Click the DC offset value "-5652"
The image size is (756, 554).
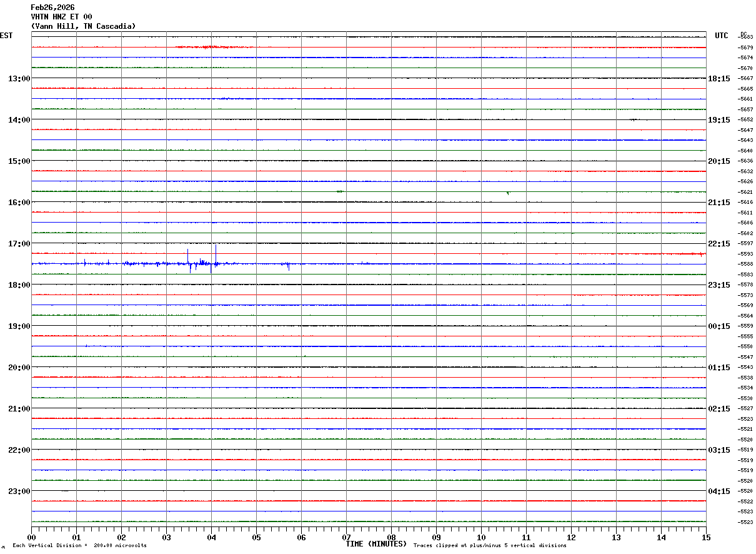coord(745,119)
